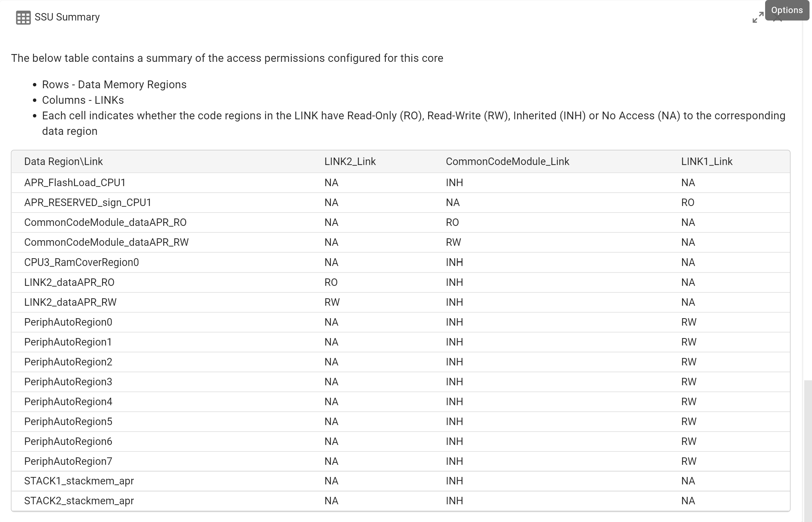Click the vertical scrollbar on the right edge
Viewport: 812px width, 522px height.
[x=807, y=441]
